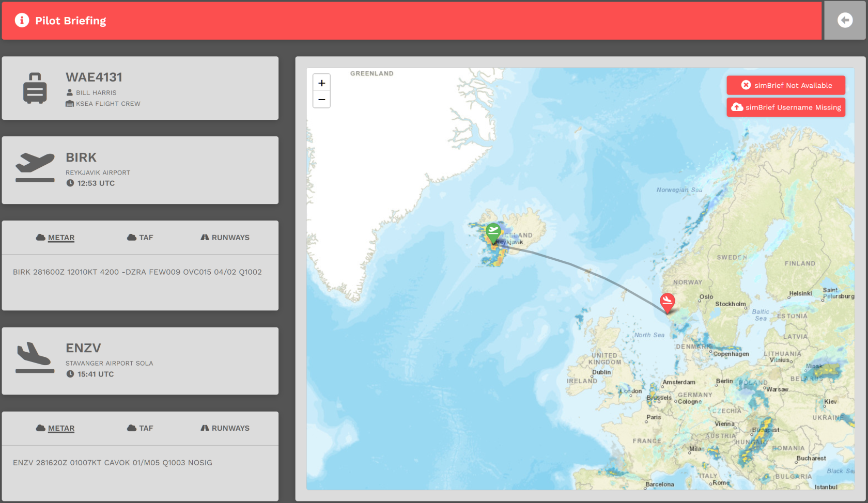Click the Barcelona label on the map
The width and height of the screenshot is (868, 503).
(660, 484)
